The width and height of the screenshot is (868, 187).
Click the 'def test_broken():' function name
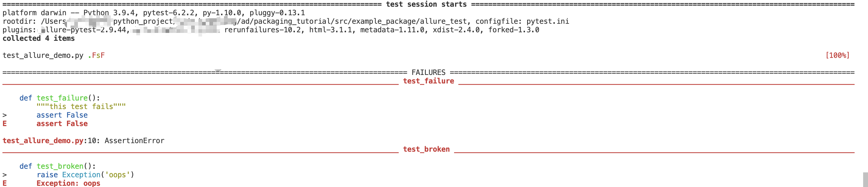(60, 166)
